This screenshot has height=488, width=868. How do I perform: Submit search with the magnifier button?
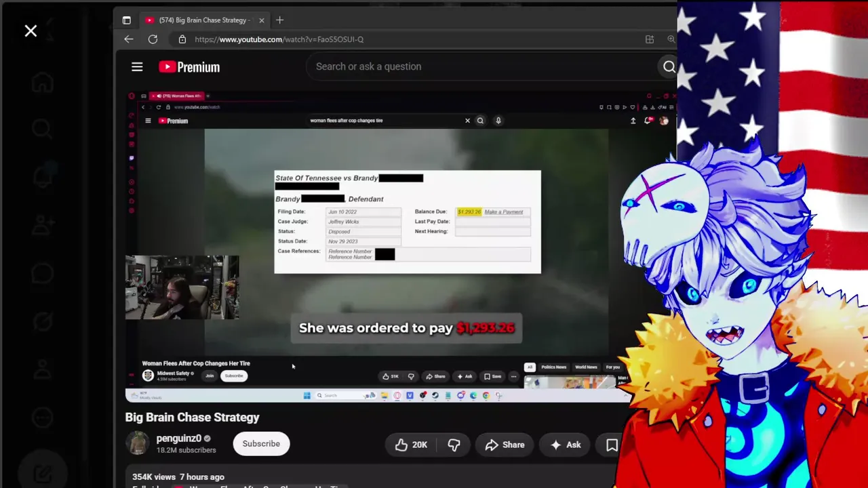click(x=669, y=66)
